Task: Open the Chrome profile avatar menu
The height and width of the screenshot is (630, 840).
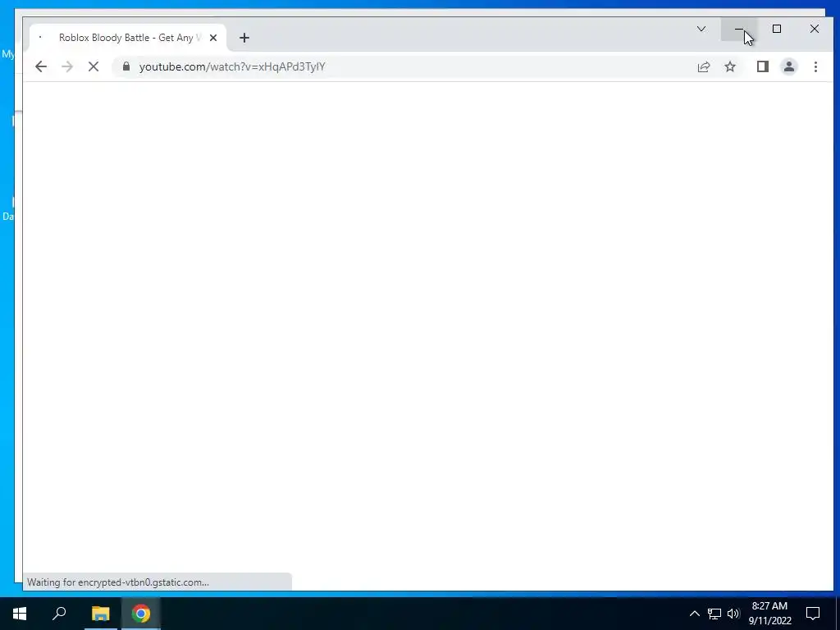Action: click(789, 66)
